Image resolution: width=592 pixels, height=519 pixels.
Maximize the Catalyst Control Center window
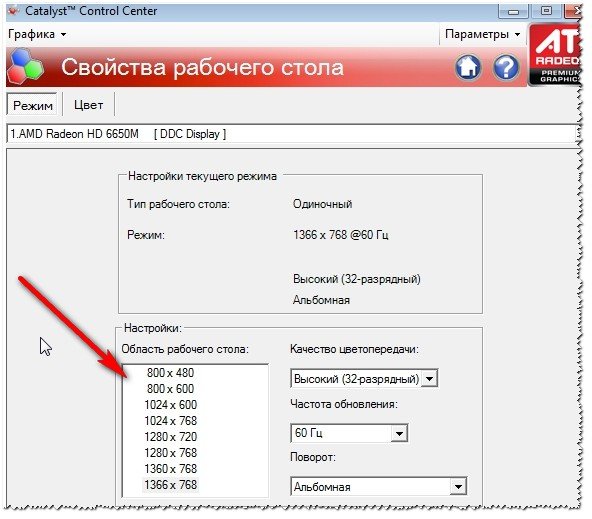pos(546,11)
